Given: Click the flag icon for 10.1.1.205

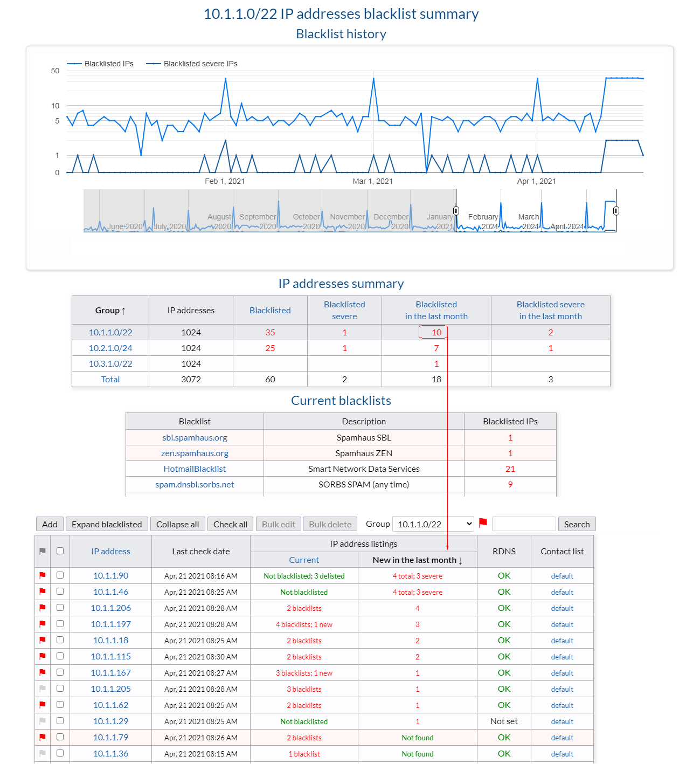Looking at the screenshot, I should pyautogui.click(x=42, y=689).
